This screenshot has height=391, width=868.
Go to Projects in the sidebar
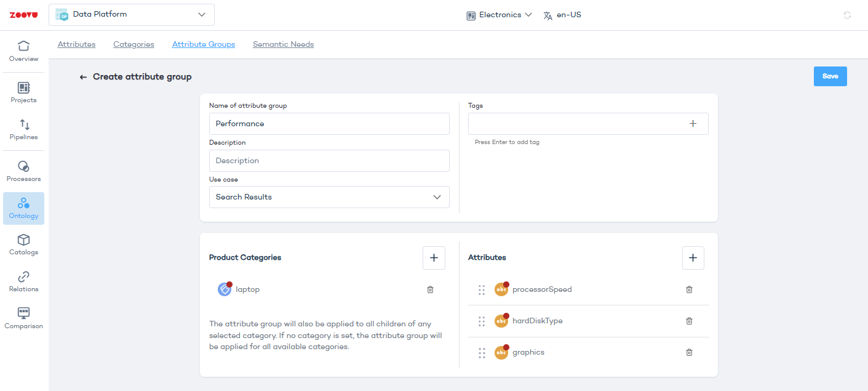23,92
